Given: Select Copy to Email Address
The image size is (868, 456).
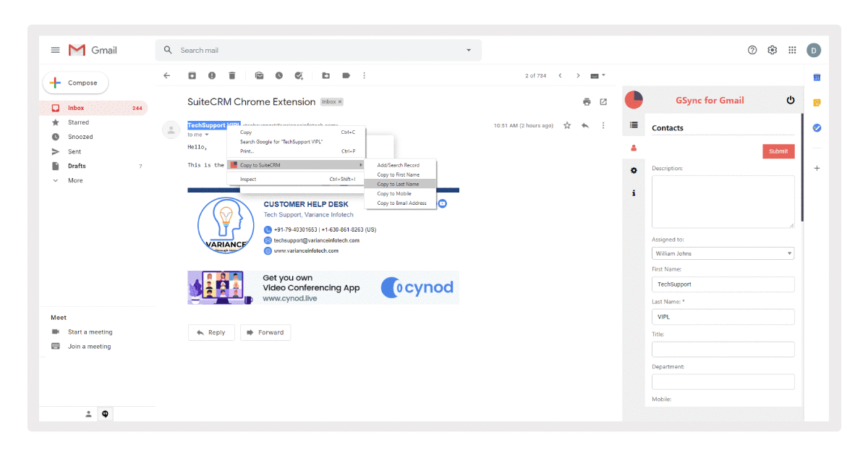Looking at the screenshot, I should [401, 203].
